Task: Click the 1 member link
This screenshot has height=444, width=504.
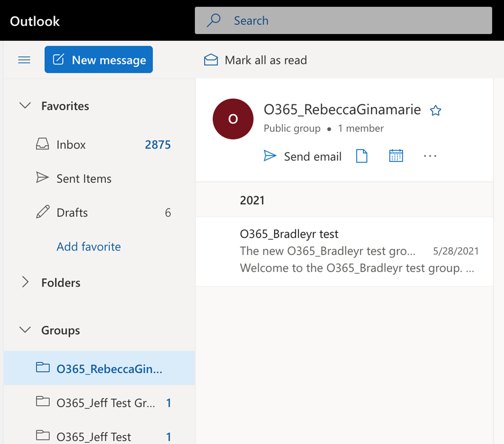Action: coord(361,128)
